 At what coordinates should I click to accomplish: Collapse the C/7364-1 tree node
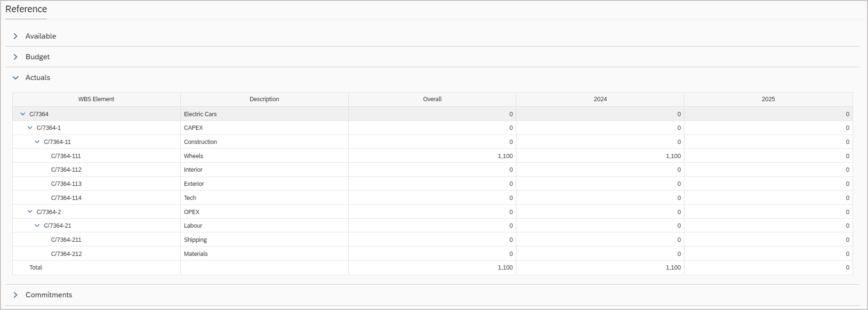[30, 127]
